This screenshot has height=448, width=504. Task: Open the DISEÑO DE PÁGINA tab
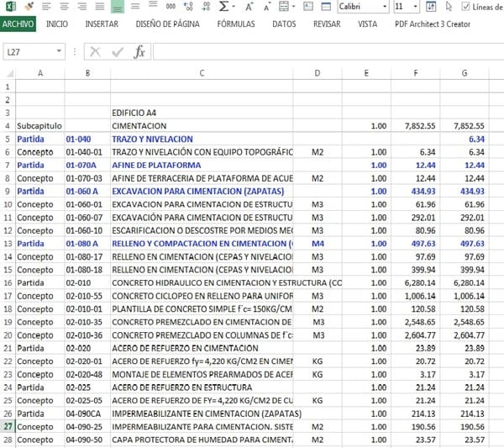pos(168,24)
